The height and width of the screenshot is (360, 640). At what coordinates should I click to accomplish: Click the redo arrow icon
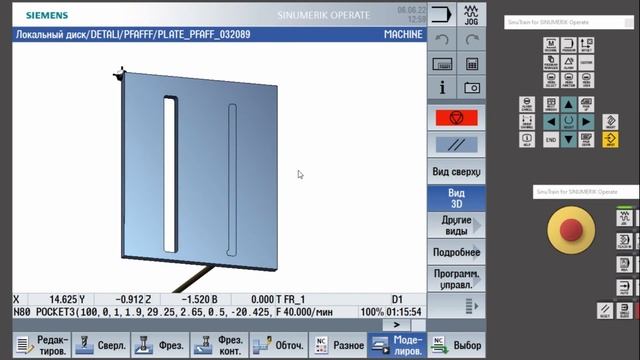coord(471,40)
